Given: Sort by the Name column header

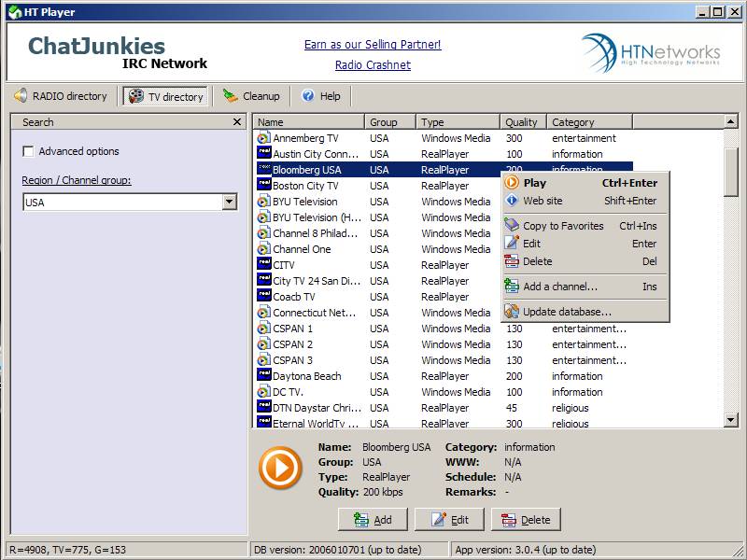Looking at the screenshot, I should tap(309, 122).
